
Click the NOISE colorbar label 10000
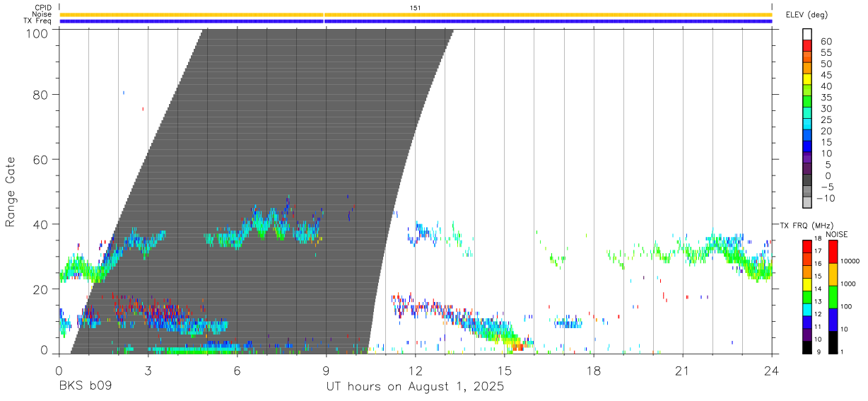(851, 261)
